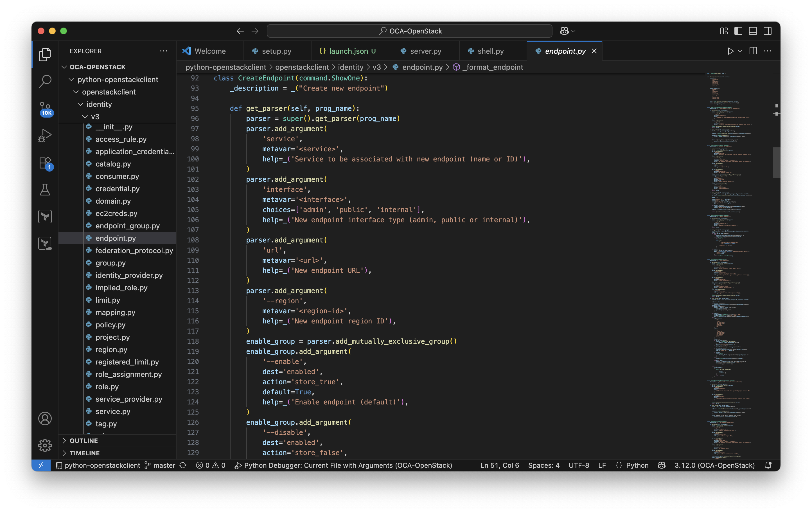Open the Search view in activity bar

(45, 81)
